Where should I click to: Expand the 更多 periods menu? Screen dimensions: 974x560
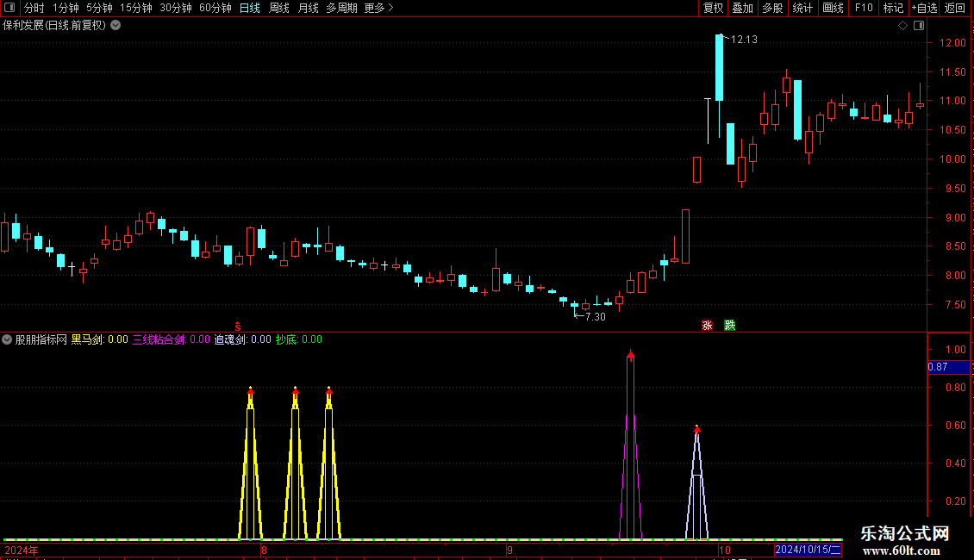(378, 8)
